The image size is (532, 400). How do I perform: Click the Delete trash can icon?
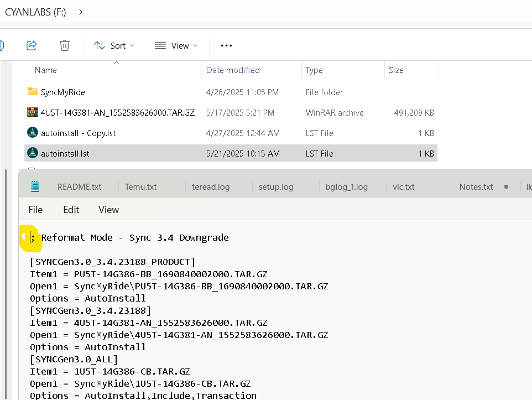point(65,45)
